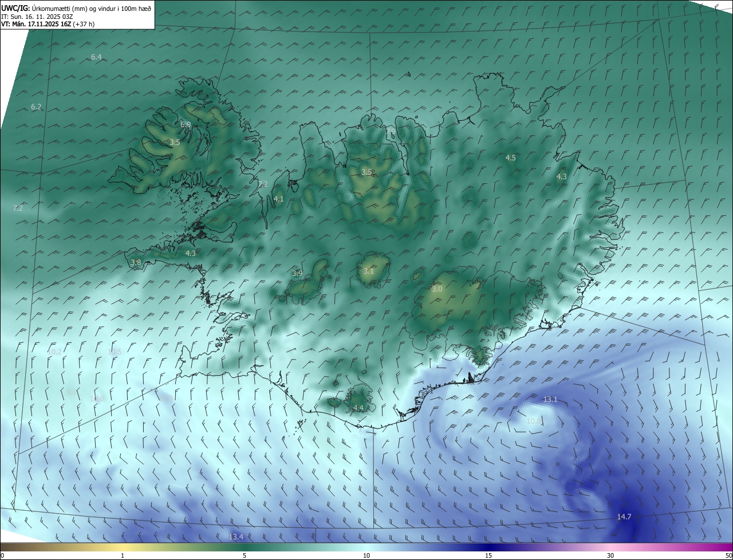Click the 14.7 value label
The image size is (733, 560).
(624, 516)
